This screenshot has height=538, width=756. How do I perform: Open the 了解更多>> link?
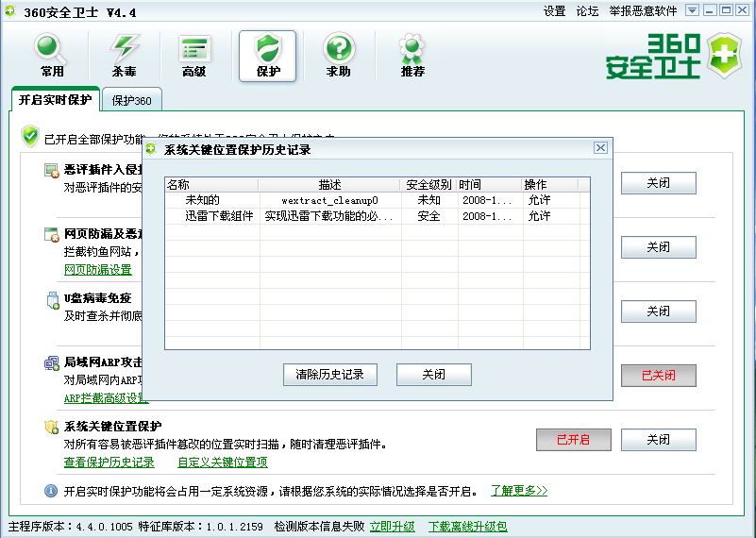[x=519, y=491]
